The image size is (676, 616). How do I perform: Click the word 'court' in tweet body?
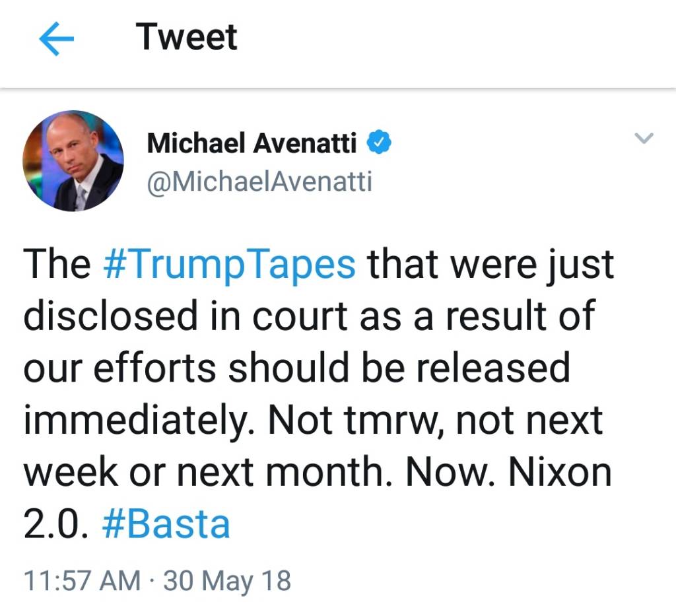pyautogui.click(x=300, y=317)
